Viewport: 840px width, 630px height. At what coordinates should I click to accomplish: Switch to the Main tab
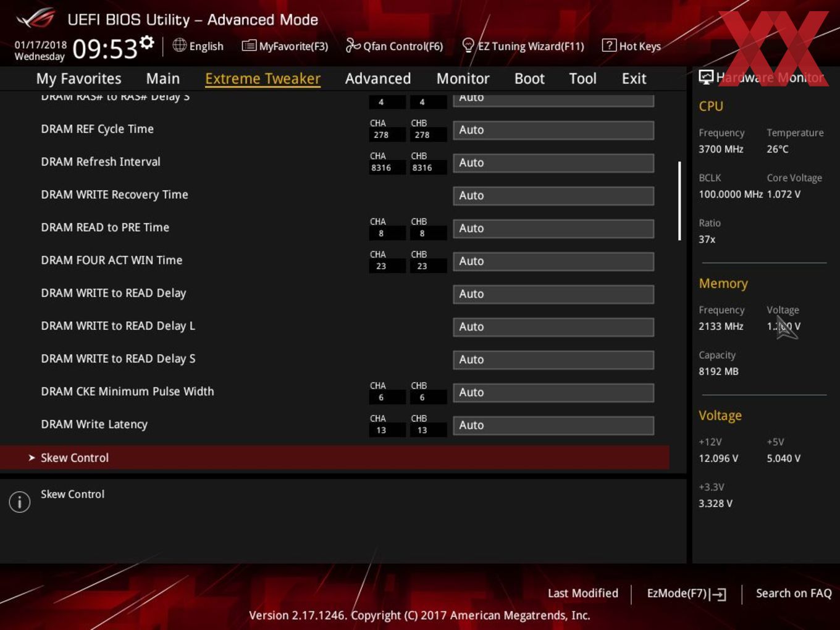point(163,78)
